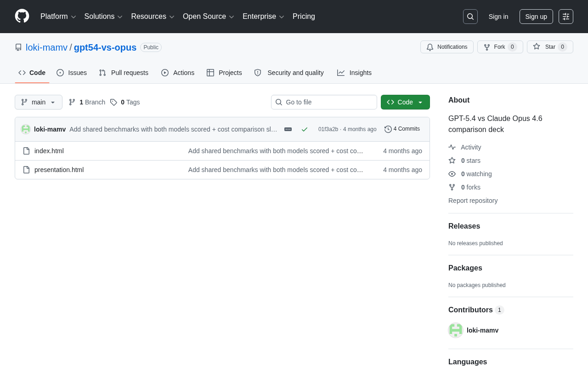Expand commit message ellipsis button

coord(288,129)
